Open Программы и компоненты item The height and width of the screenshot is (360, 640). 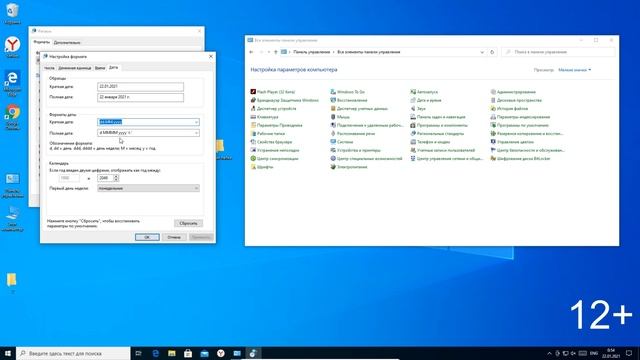[439, 125]
